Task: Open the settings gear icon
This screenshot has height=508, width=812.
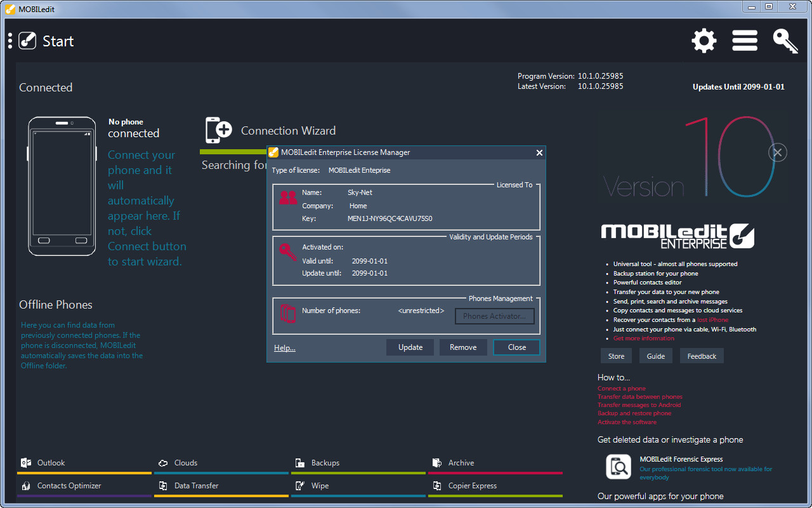Action: click(x=704, y=41)
